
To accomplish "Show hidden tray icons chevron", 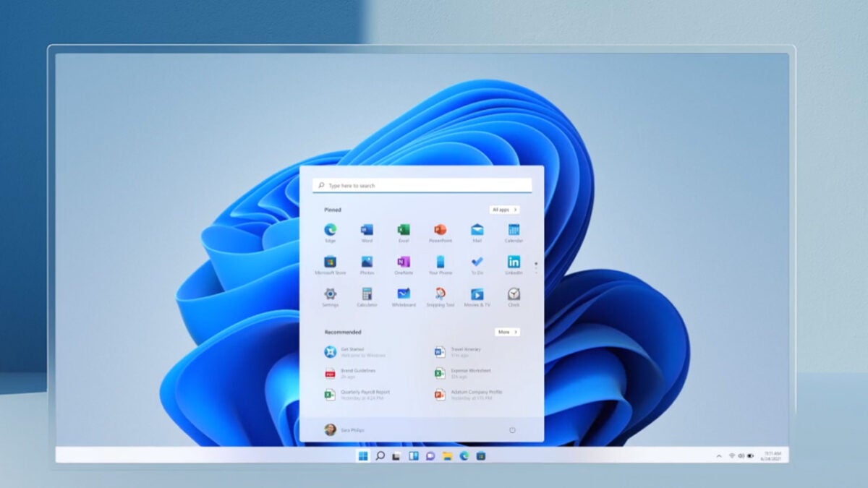I will 718,455.
